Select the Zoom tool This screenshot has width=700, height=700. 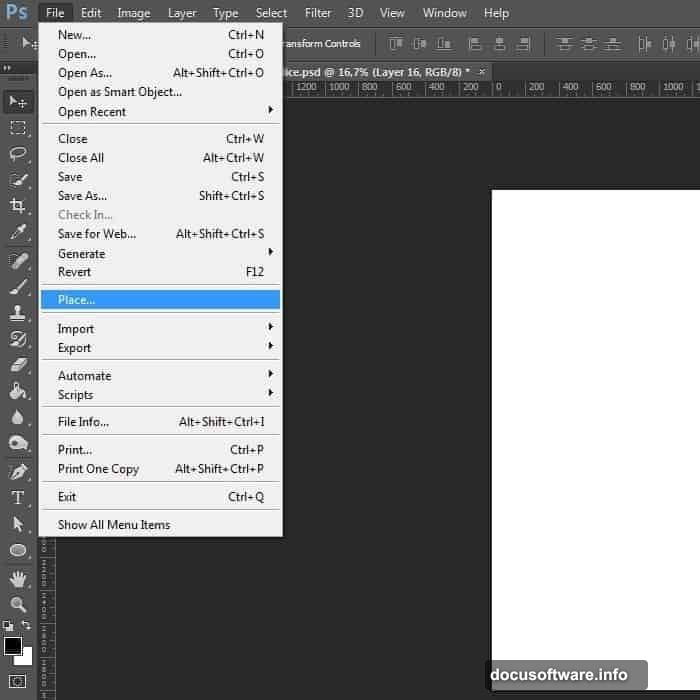pyautogui.click(x=18, y=604)
